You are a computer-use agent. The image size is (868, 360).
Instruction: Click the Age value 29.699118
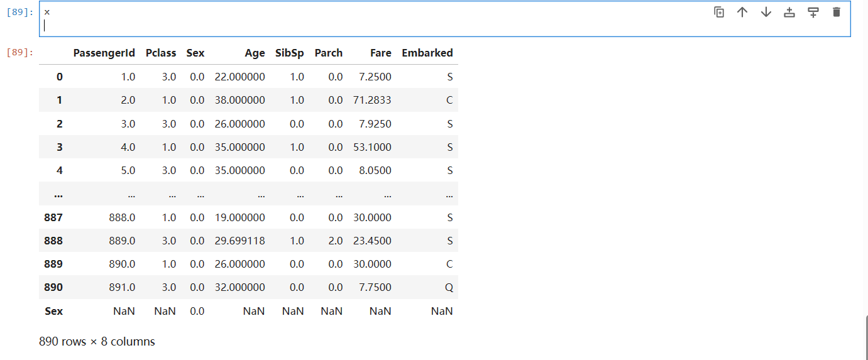240,241
